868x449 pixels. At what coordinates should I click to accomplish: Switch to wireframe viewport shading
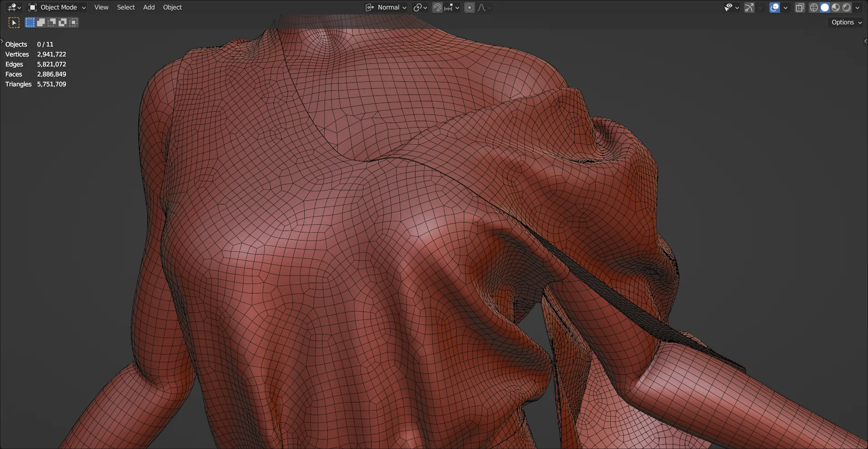tap(814, 7)
